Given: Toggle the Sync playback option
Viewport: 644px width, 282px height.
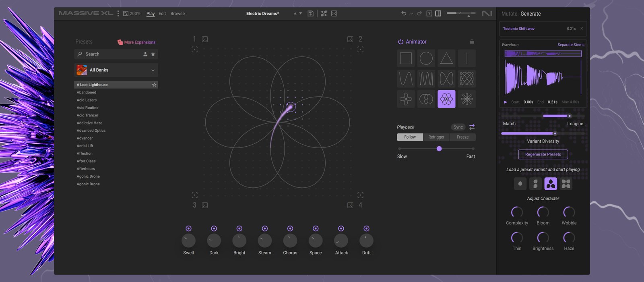Looking at the screenshot, I should (458, 127).
